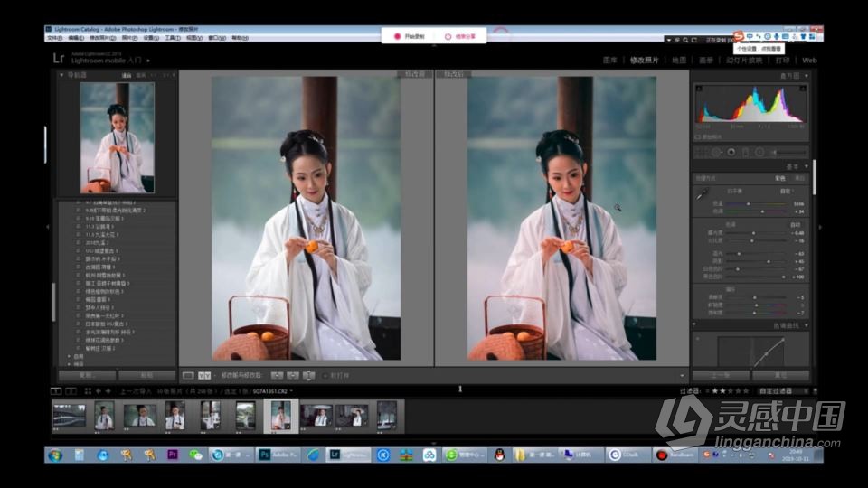Click the tone curve target adjustment icon
868x488 pixels.
[x=698, y=338]
